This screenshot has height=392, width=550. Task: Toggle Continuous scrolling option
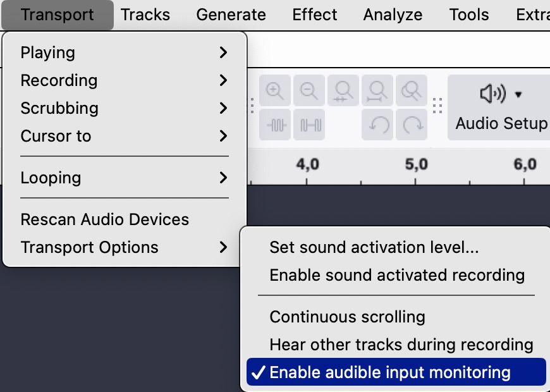coord(347,317)
